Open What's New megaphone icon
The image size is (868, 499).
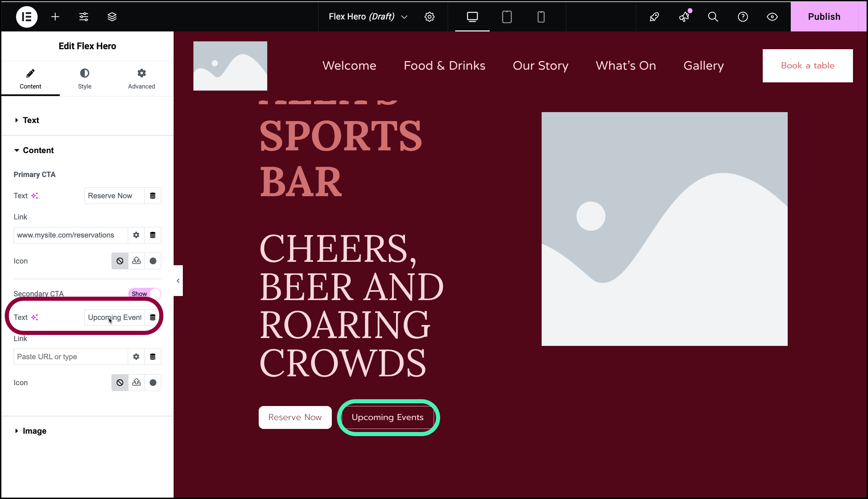coord(684,16)
